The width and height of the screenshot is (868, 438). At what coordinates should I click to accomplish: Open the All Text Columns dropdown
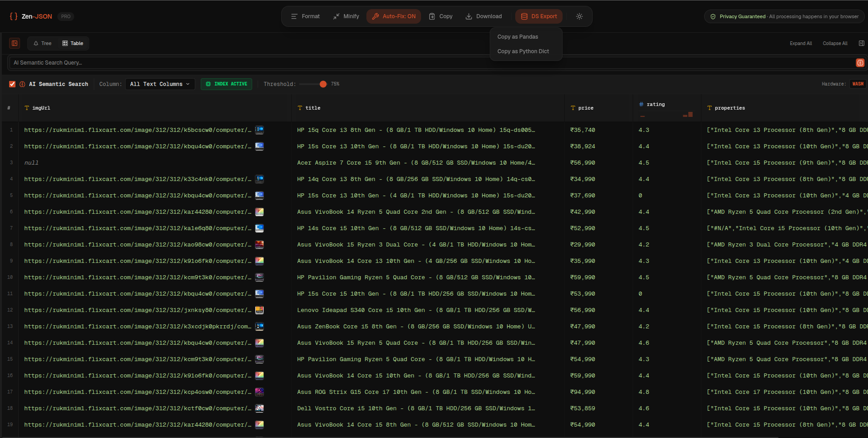160,84
